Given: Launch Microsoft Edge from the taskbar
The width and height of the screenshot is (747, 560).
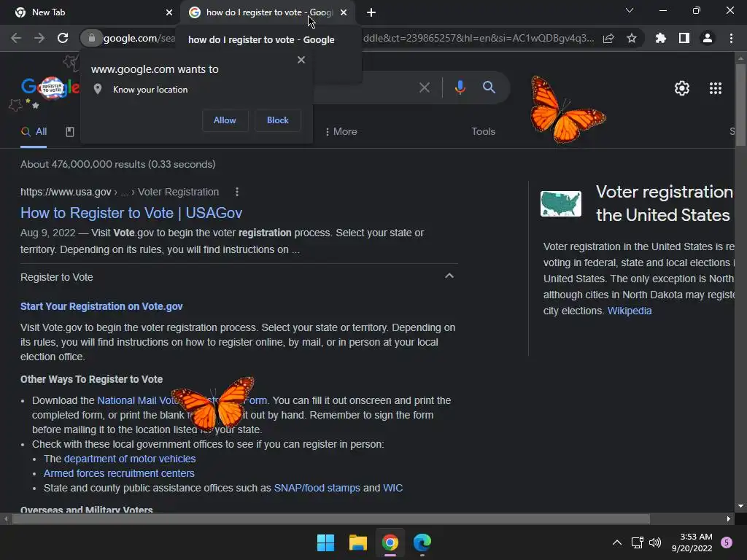Looking at the screenshot, I should coord(422,542).
